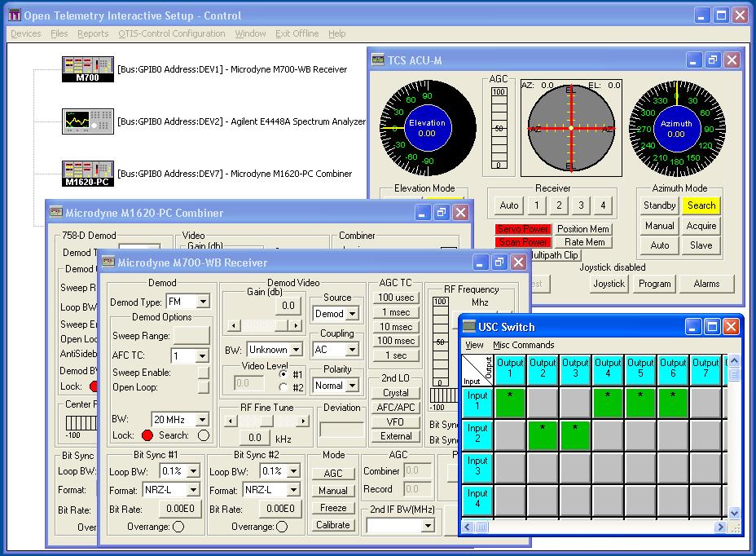Click the Azimuth compass dial in TCS ACU-M

tap(676, 128)
